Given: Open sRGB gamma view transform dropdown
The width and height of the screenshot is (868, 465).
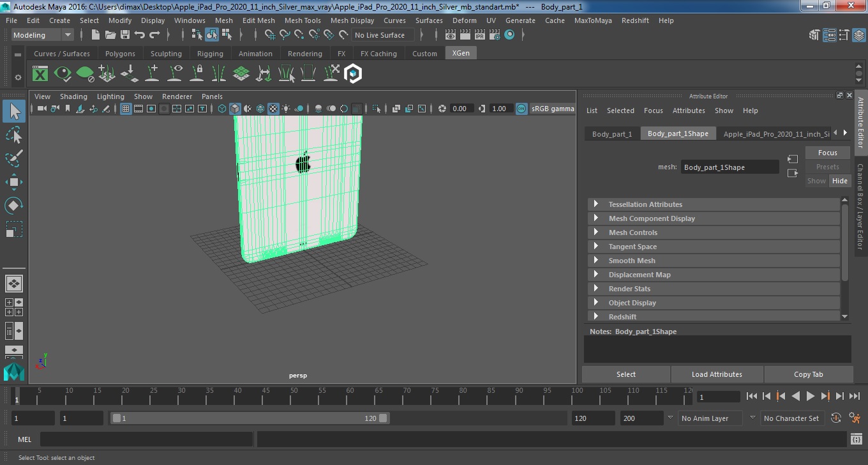Looking at the screenshot, I should 553,109.
